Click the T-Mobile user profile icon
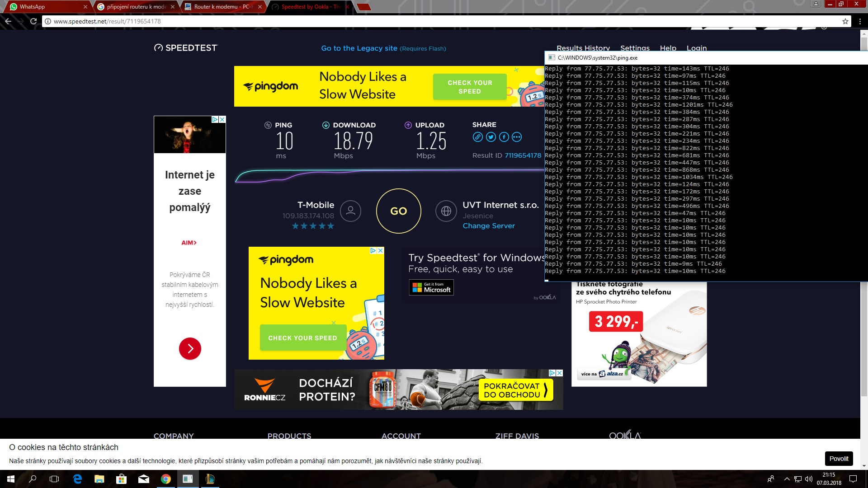 coord(350,211)
